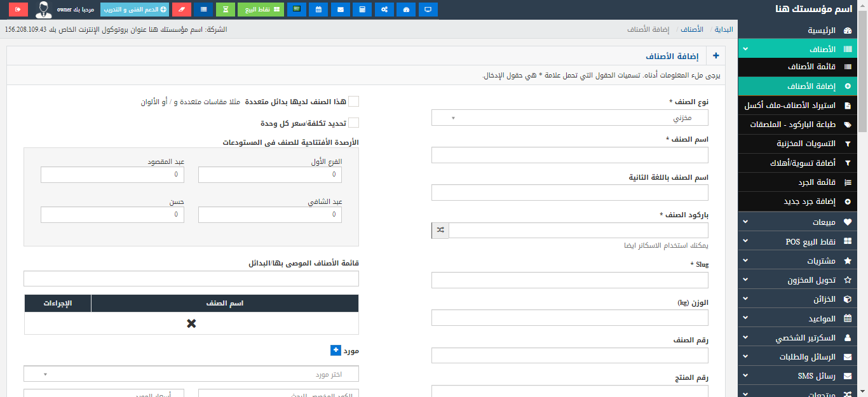This screenshot has height=397, width=868.
Task: Click the red logout icon button
Action: tap(18, 10)
